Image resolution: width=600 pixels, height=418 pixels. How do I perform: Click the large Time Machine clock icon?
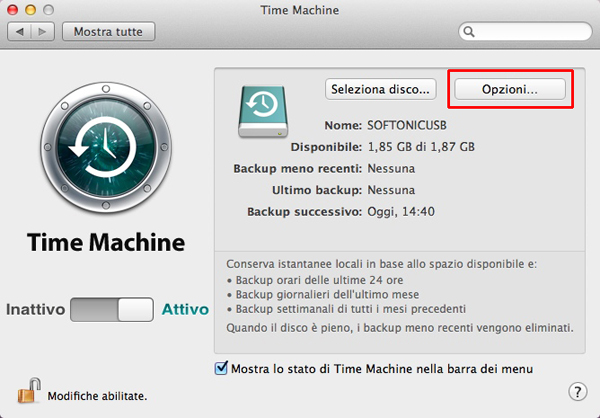pos(105,147)
